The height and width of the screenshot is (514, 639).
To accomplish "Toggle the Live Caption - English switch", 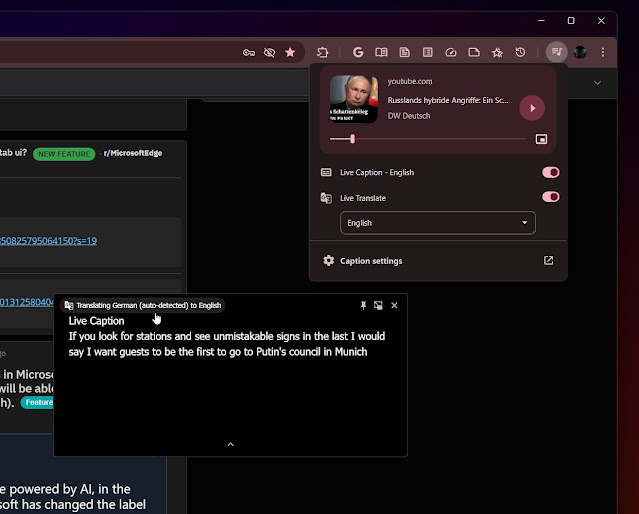I will (x=551, y=172).
